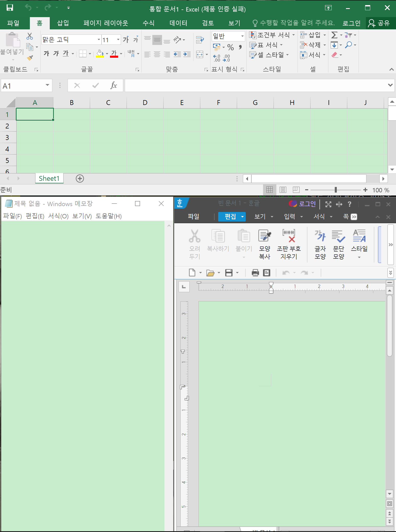Viewport: 396px width, 532px height.
Task: Click the Excel save icon
Action: (10, 8)
